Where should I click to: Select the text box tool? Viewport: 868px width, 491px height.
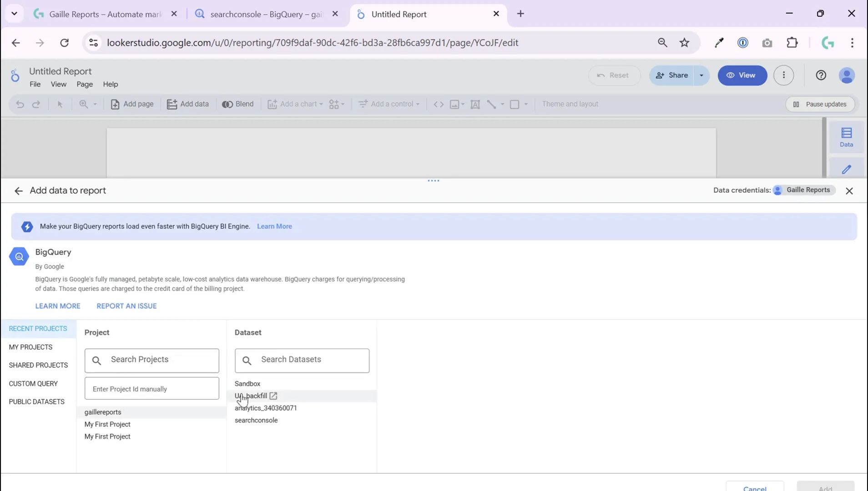[475, 104]
